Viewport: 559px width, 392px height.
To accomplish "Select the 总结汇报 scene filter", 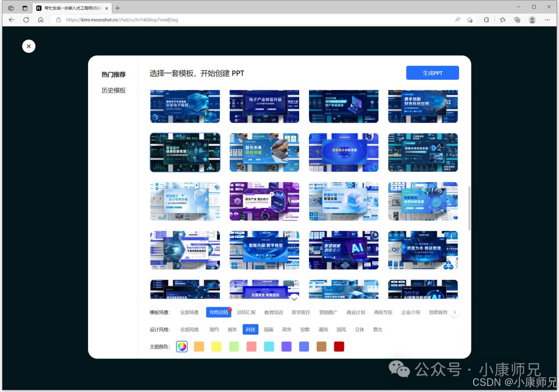I will click(x=246, y=312).
